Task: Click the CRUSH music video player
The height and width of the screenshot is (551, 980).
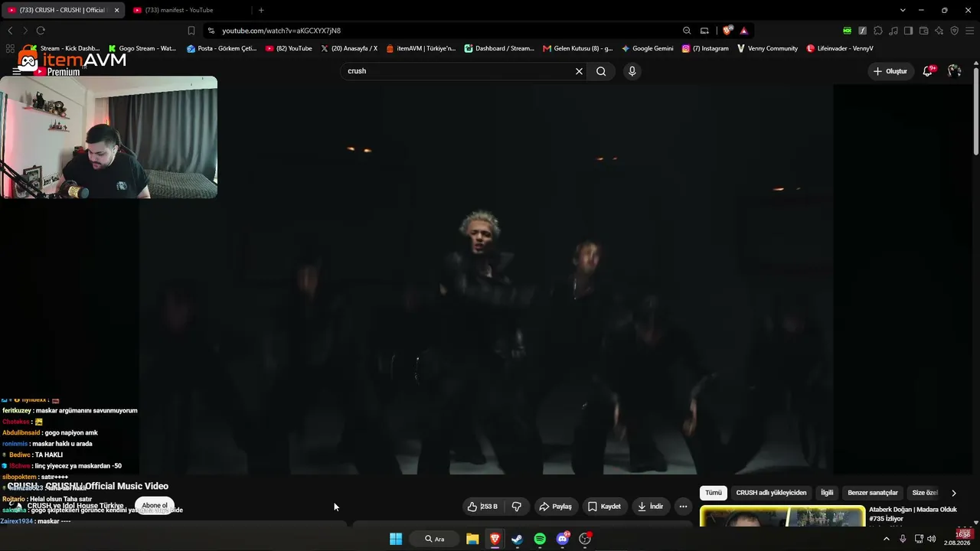Action: pos(486,279)
